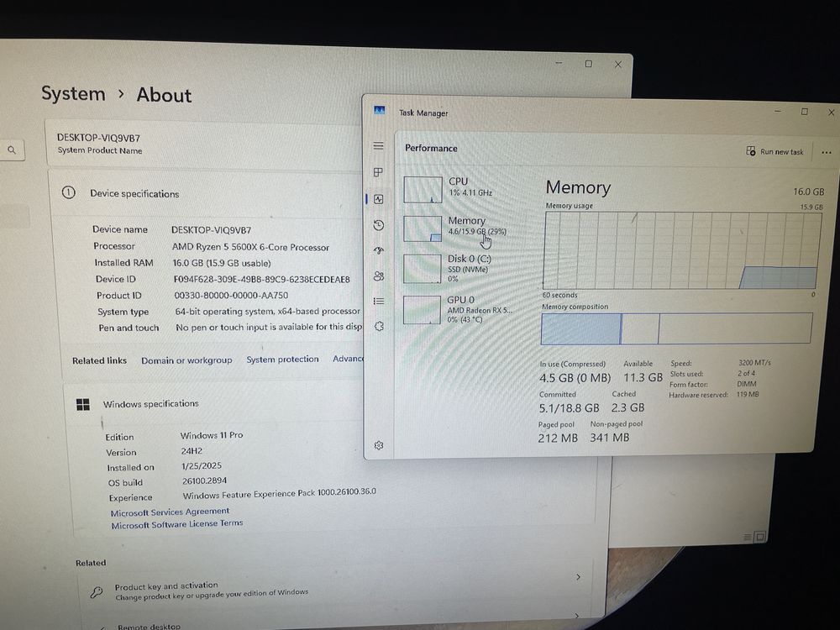Click Product ID value 00330-80000-00000-AA750
The width and height of the screenshot is (840, 630).
(x=231, y=295)
